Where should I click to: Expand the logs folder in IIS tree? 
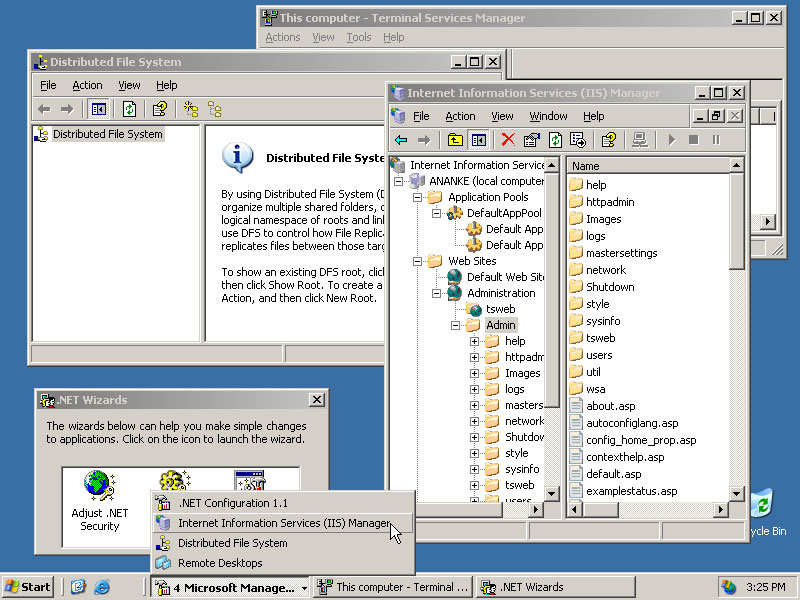pos(474,389)
